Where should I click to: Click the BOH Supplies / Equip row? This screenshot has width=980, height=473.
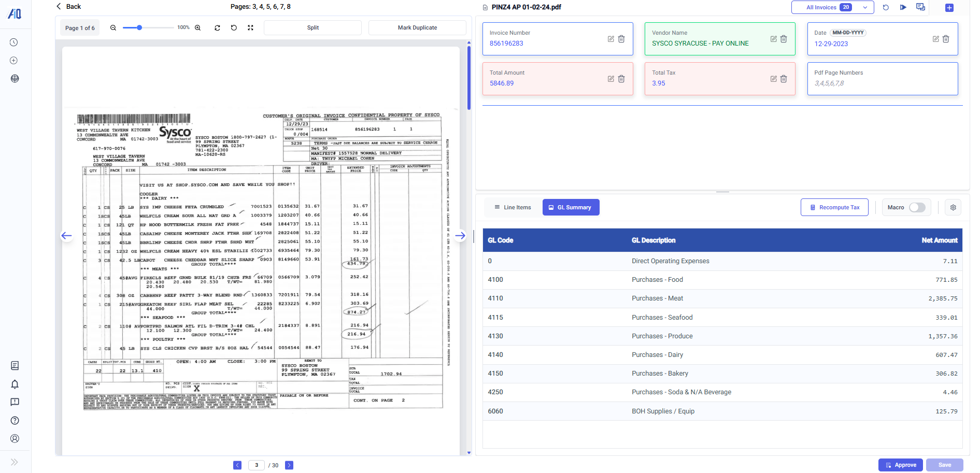tap(722, 411)
